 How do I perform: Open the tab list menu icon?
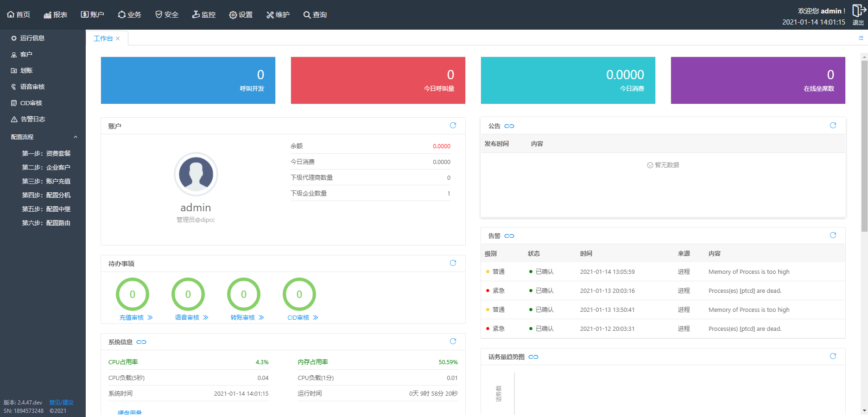861,38
